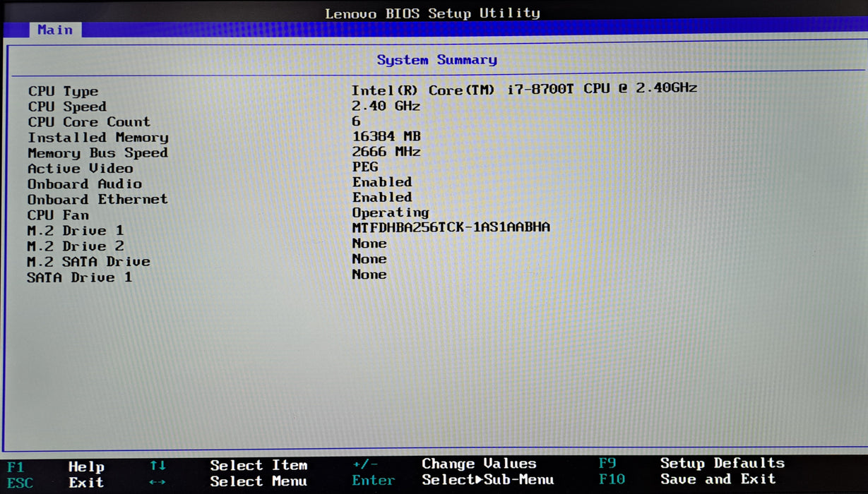Click the Lenovo BIOS Setup Utility title
Screen dimensions: 868x494
coord(432,13)
